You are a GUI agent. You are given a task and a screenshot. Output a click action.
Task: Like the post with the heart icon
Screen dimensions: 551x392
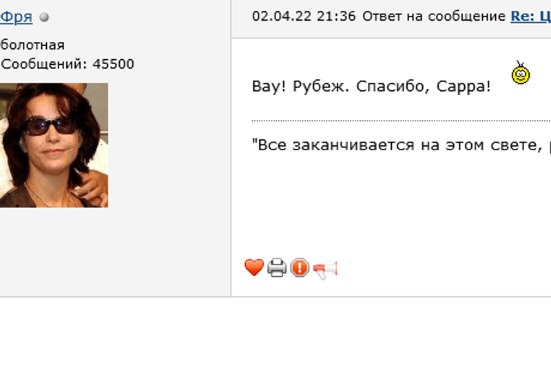point(253,267)
